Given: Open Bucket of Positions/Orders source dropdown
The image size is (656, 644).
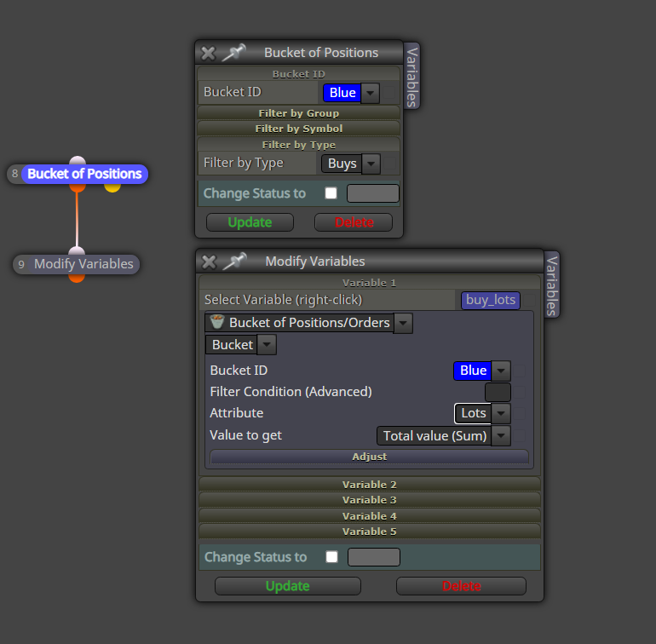Looking at the screenshot, I should click(x=403, y=323).
